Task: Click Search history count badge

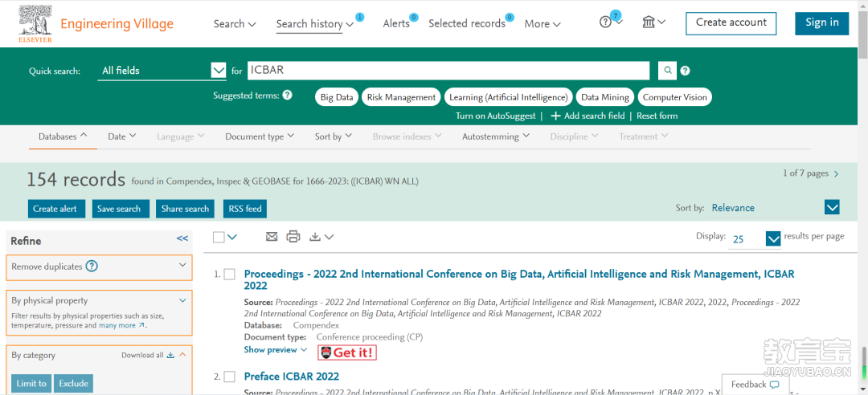Action: [359, 17]
